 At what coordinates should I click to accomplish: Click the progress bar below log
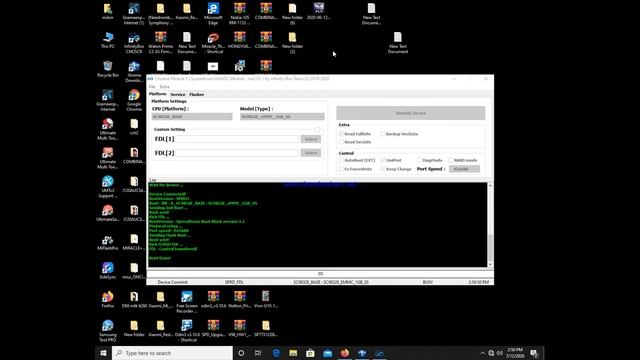point(320,274)
